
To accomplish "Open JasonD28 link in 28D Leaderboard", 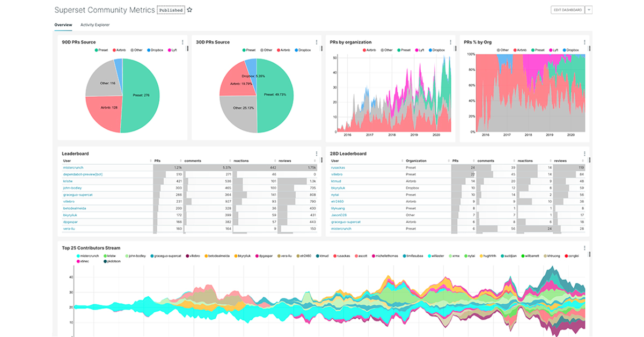I will point(339,215).
